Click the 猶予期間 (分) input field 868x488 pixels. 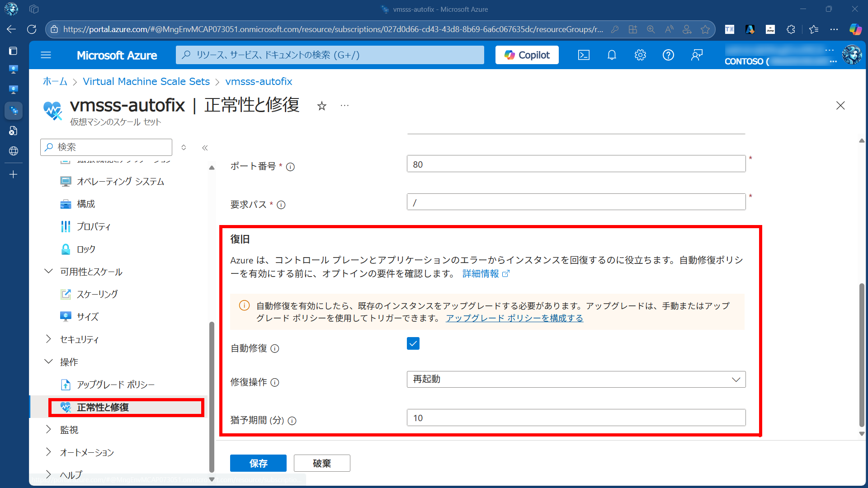point(576,418)
